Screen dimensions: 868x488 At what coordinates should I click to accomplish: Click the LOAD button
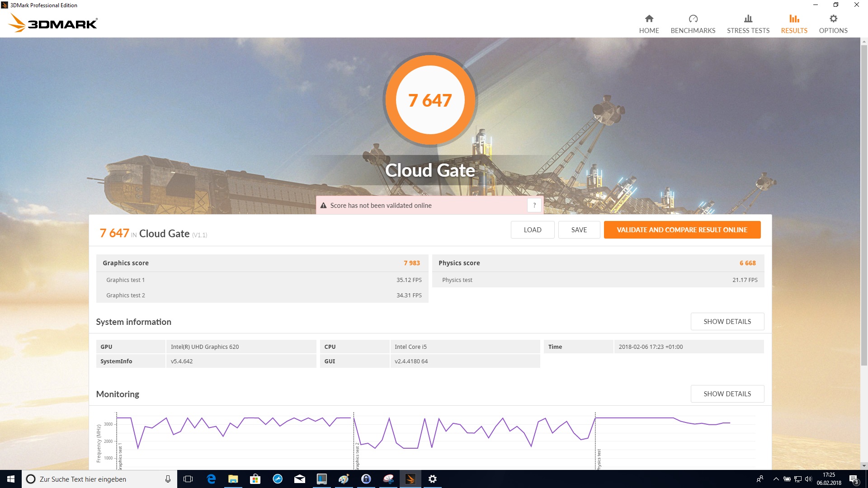point(532,230)
